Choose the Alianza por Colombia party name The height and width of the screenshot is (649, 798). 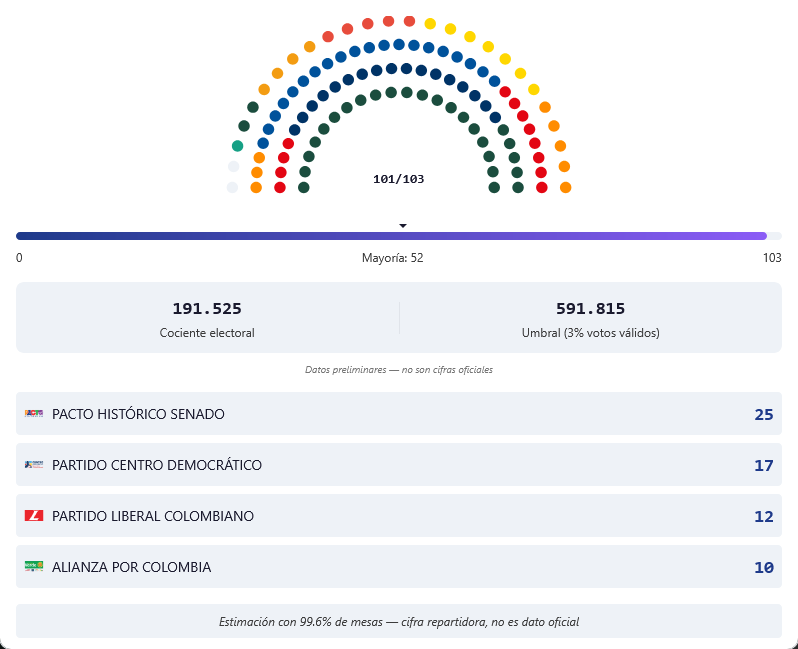pyautogui.click(x=131, y=567)
